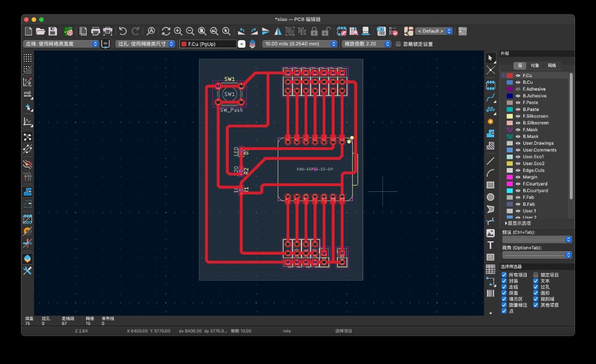Hide the B.Cu layer

point(517,83)
